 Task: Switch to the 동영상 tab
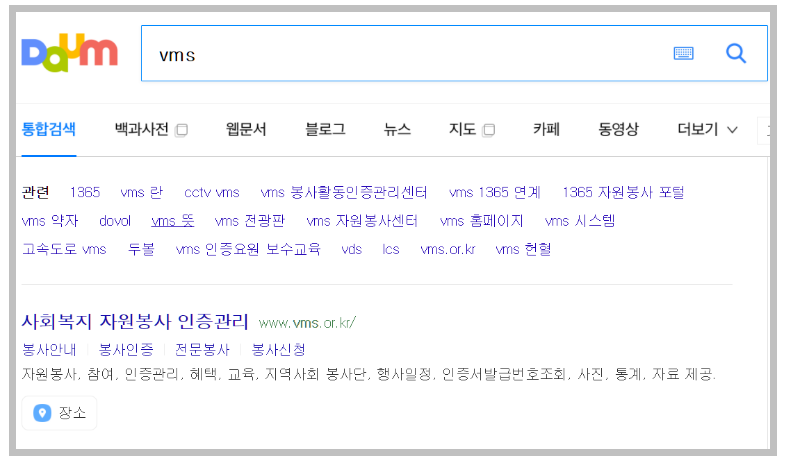click(x=619, y=130)
